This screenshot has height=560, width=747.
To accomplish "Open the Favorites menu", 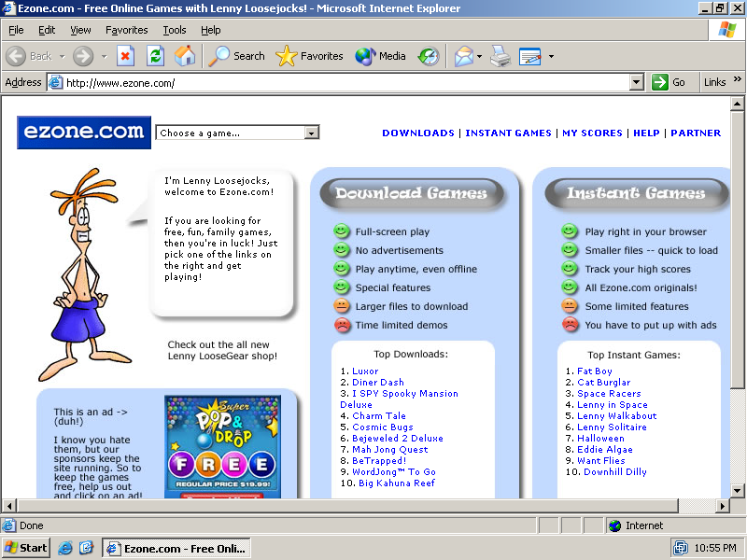I will tap(127, 30).
